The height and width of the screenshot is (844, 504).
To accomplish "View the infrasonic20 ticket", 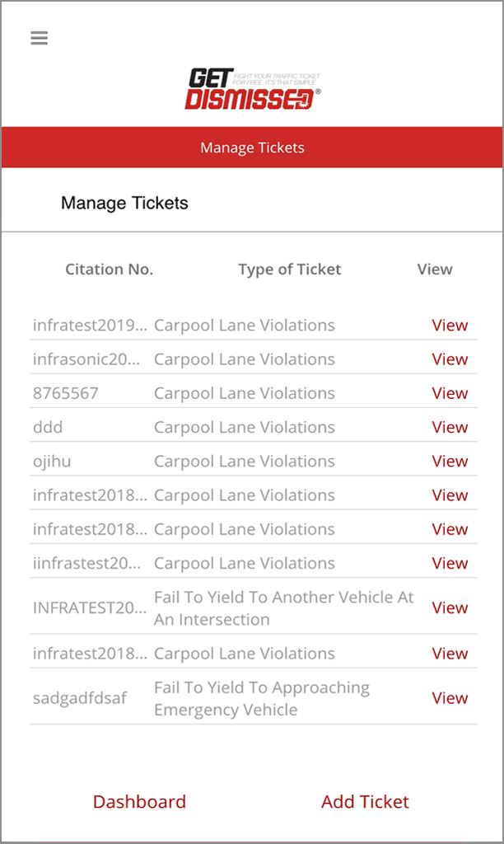I will coord(450,359).
